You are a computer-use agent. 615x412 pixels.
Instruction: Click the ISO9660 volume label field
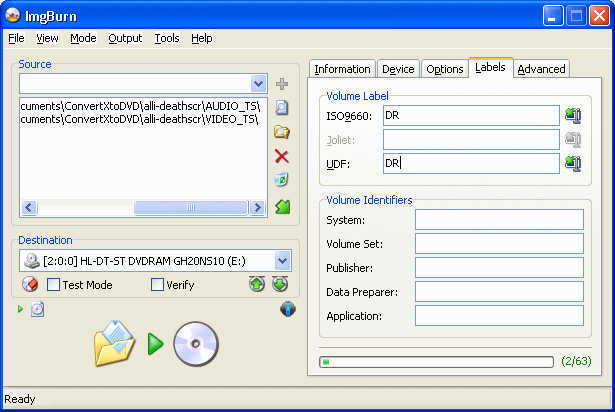point(471,115)
